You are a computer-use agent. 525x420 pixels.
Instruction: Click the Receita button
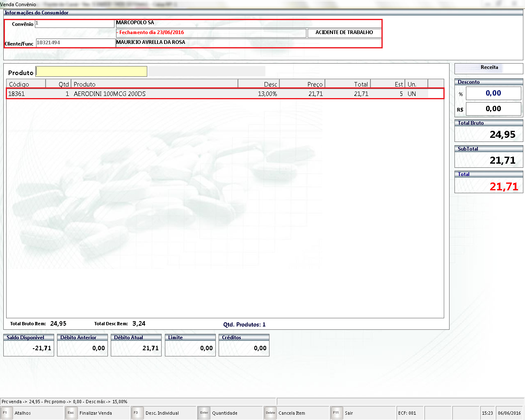489,68
